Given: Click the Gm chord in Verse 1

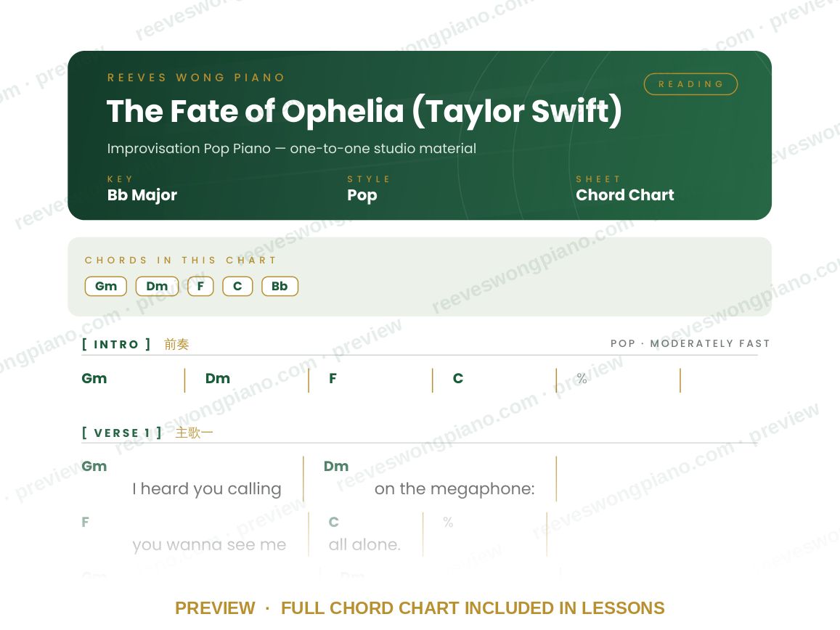Looking at the screenshot, I should coord(94,467).
